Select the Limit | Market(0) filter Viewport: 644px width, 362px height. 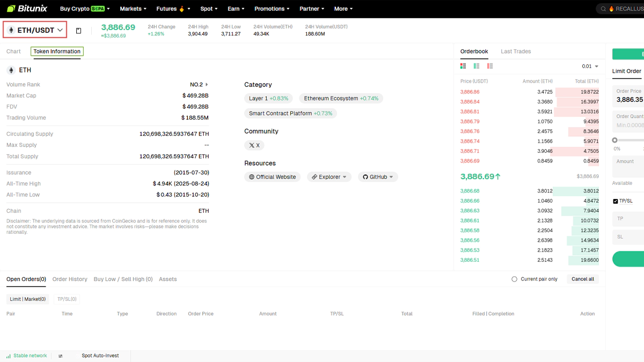tap(28, 299)
